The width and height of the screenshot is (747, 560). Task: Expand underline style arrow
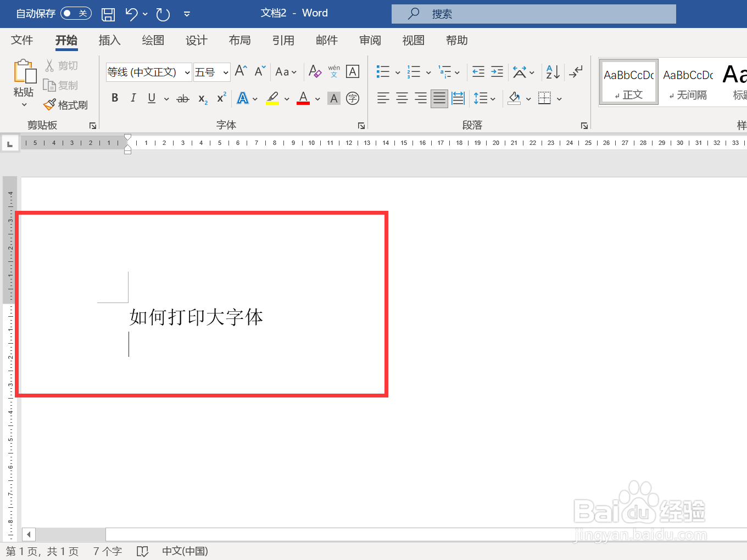(166, 99)
